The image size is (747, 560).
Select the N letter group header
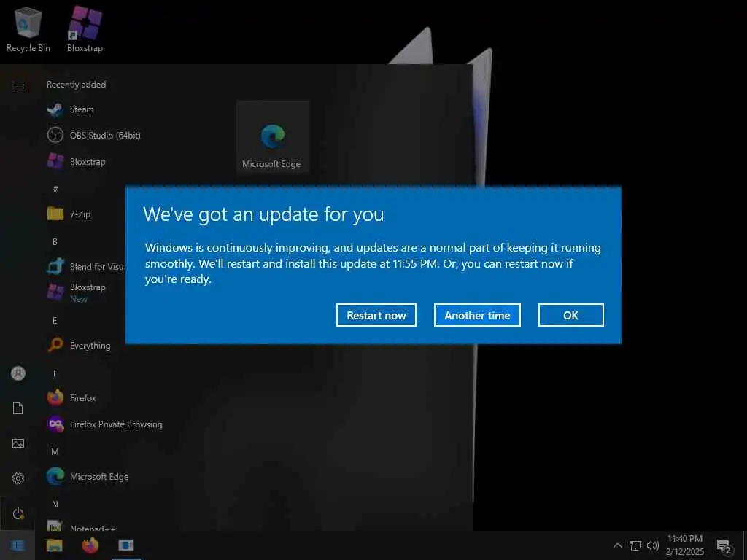coord(55,504)
